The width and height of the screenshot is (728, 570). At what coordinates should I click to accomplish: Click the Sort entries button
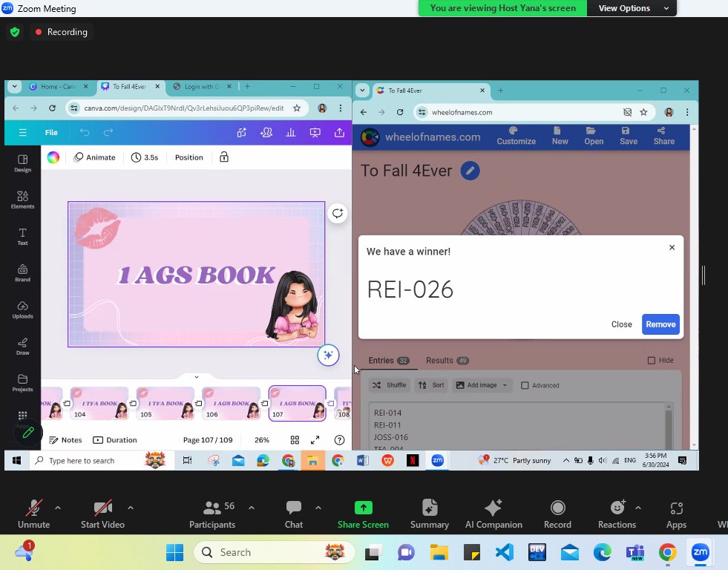pos(431,385)
